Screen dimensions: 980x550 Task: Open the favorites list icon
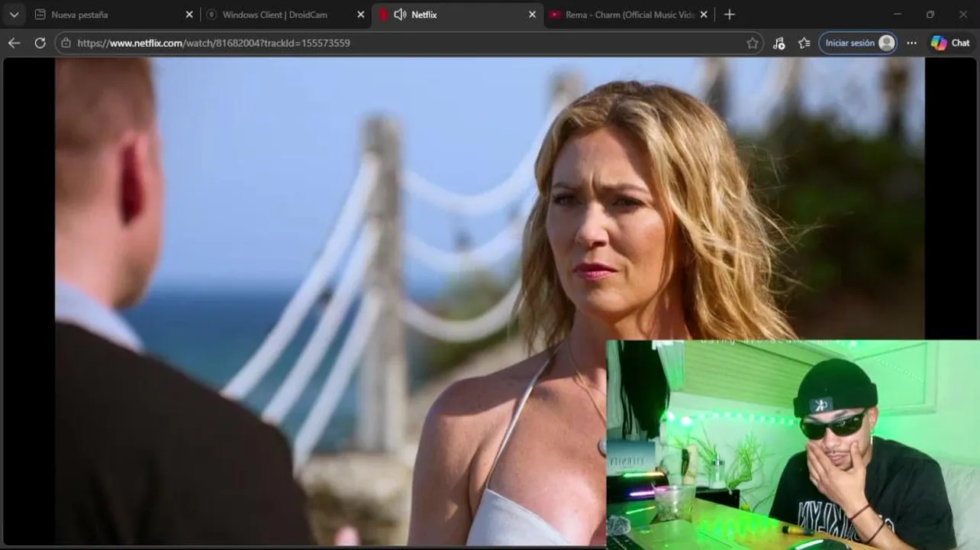[x=804, y=43]
